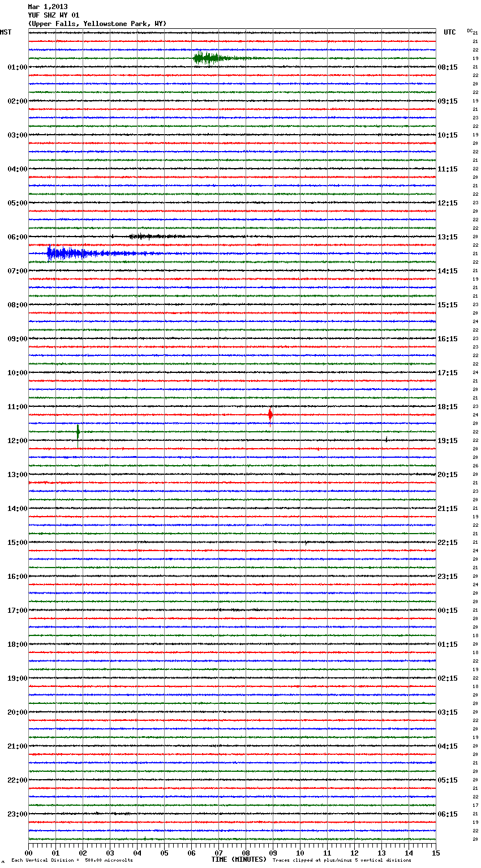This screenshot has width=481, height=868.
Task: Select the 06:00 MST hour label
Action: coord(17,237)
